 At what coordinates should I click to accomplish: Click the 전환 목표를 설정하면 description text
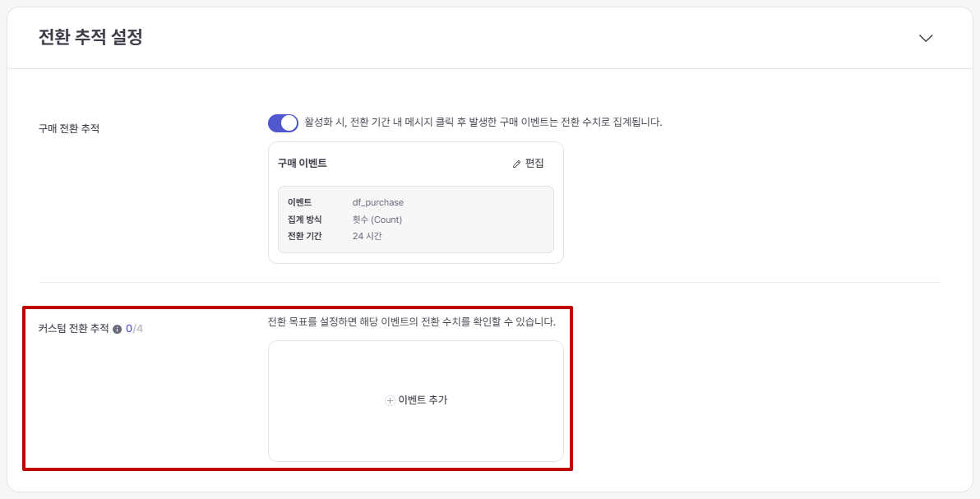click(411, 321)
